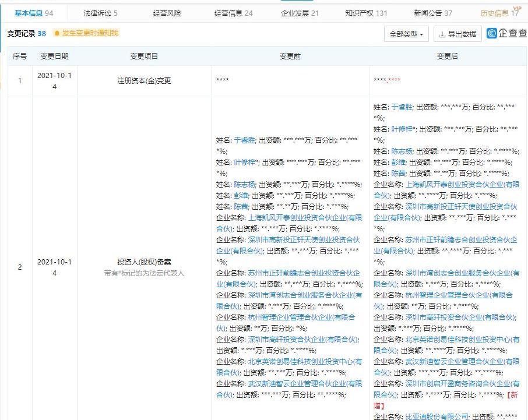Open 陈志杨 link in 变更前 column
Viewport: 528px width, 420px height.
244,185
